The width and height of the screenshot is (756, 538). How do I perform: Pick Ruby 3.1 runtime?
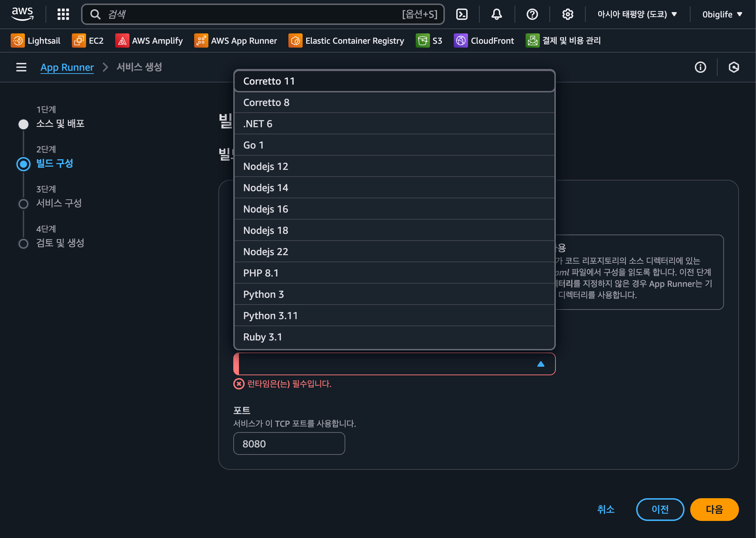394,337
